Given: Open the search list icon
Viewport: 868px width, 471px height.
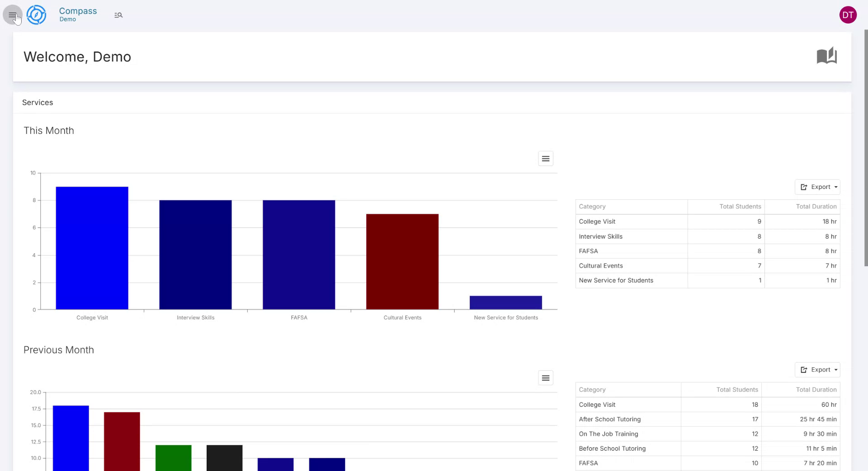Looking at the screenshot, I should pos(118,15).
